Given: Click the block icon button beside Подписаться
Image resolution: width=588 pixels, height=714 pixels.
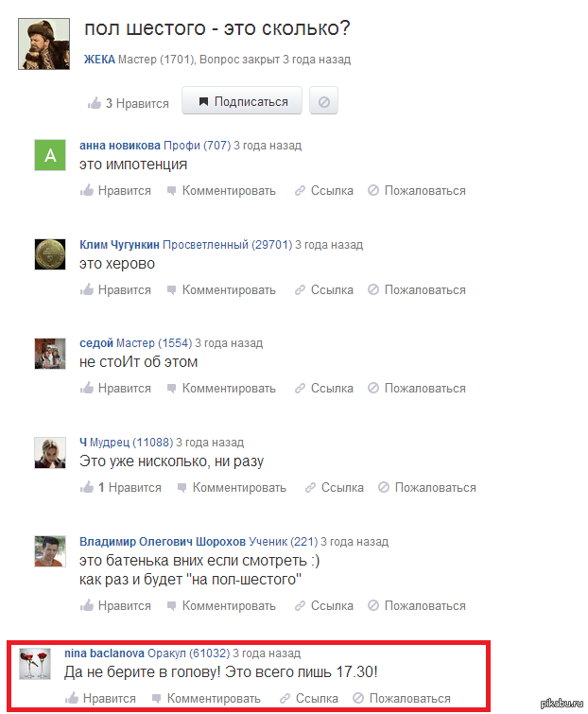Looking at the screenshot, I should (323, 100).
